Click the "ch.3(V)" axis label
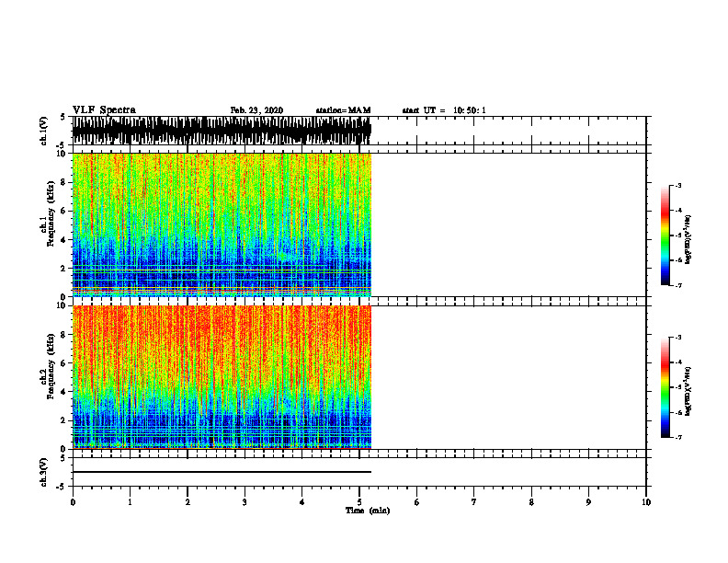 tap(43, 472)
